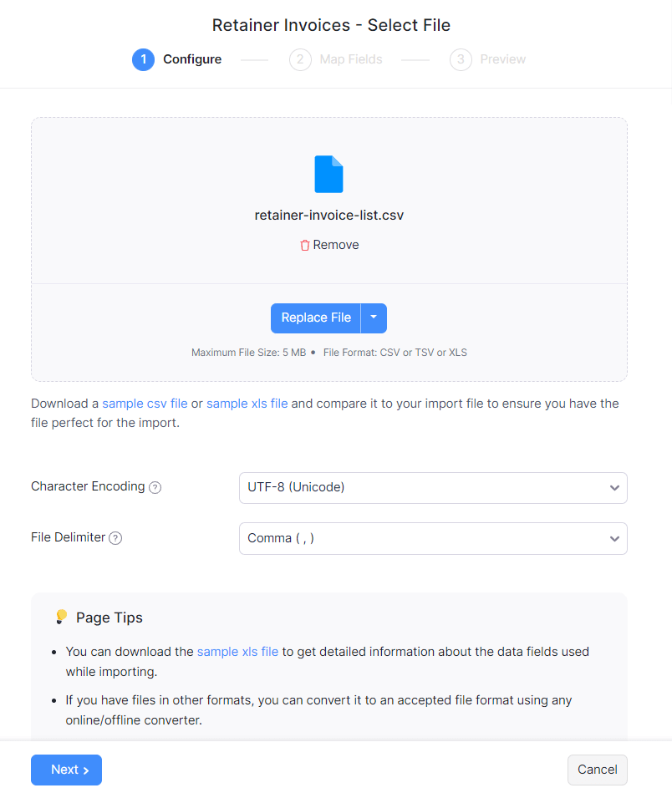Screen dimensions: 672x793
Task: Open the File Delimiter help icon
Action: [116, 538]
